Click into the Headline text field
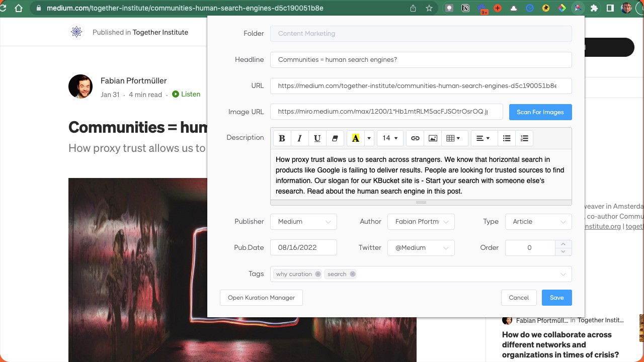Screen dimensions: 644x362 point(421,60)
